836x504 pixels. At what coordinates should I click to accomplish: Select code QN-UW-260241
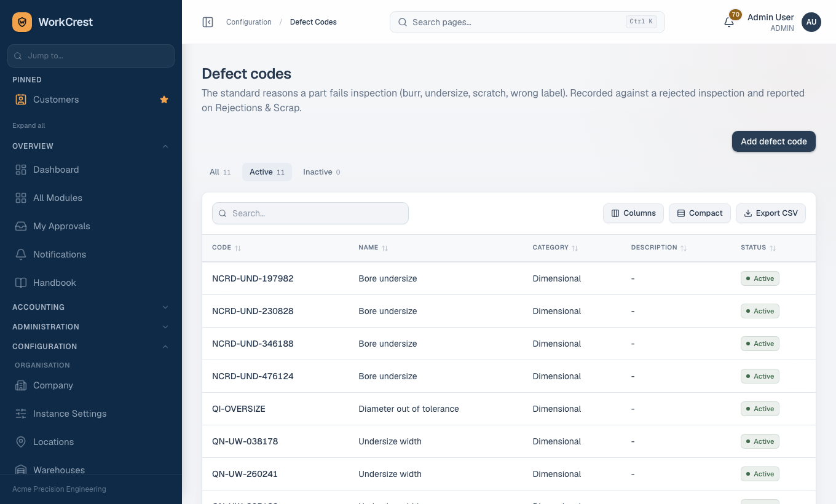coord(245,474)
